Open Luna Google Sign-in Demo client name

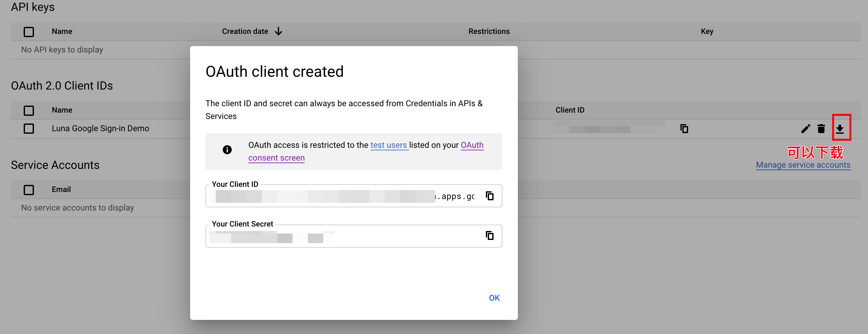100,128
